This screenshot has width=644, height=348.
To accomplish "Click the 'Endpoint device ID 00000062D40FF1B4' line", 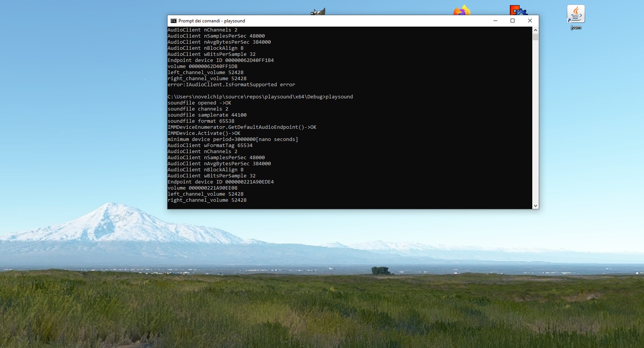I will point(221,60).
